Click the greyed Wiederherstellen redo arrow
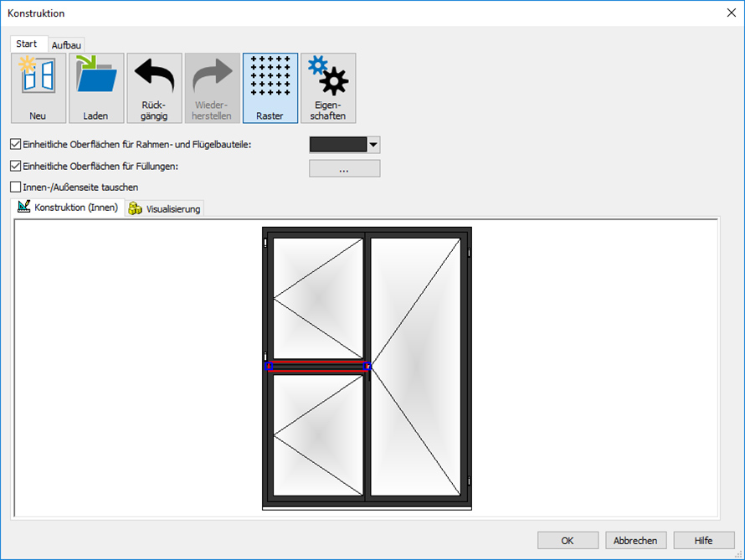Image resolution: width=745 pixels, height=560 pixels. point(213,88)
